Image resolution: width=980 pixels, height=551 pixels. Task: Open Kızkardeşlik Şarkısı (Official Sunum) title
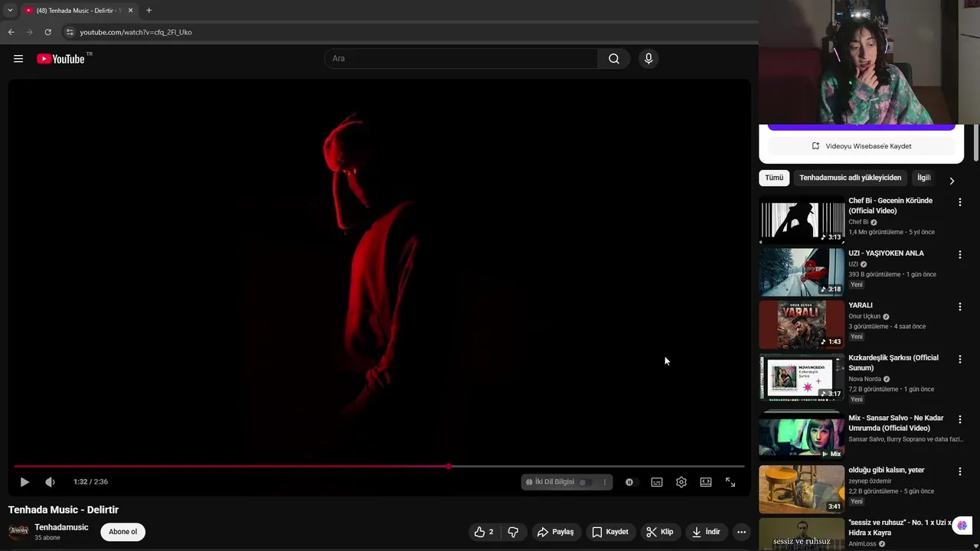click(893, 363)
